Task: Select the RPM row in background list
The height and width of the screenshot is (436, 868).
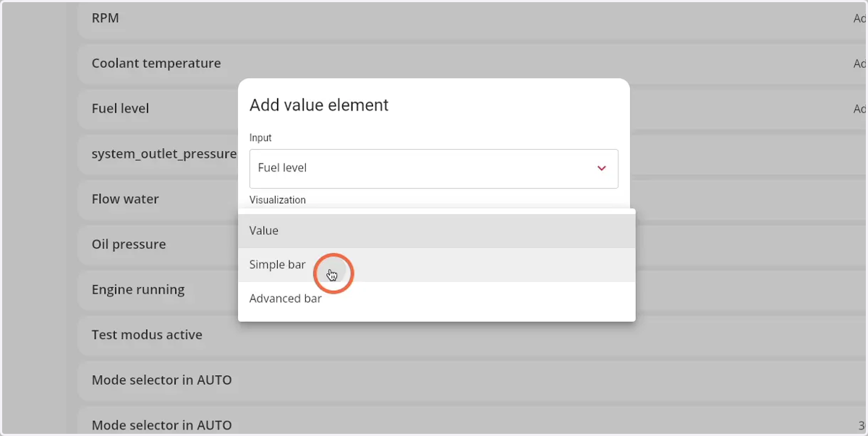Action: click(x=472, y=18)
